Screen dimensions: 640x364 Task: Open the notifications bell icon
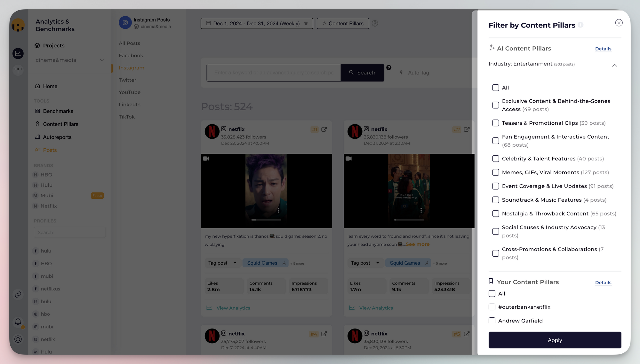(18, 322)
